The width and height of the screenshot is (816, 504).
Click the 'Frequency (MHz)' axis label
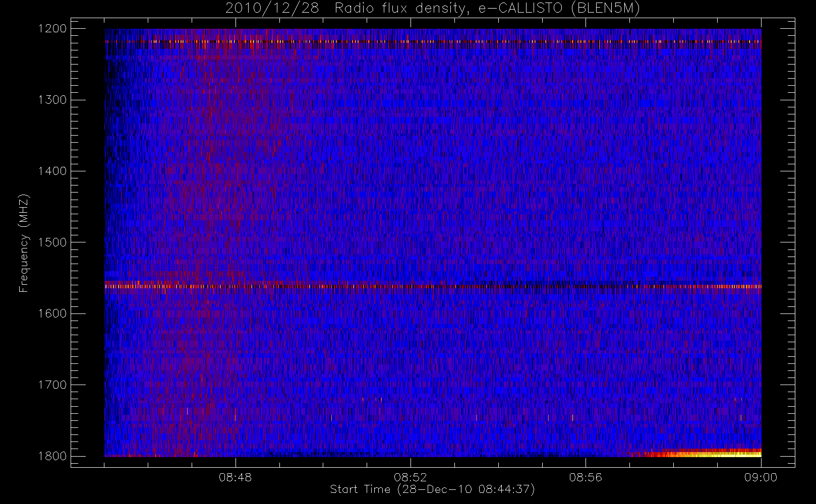[24, 243]
